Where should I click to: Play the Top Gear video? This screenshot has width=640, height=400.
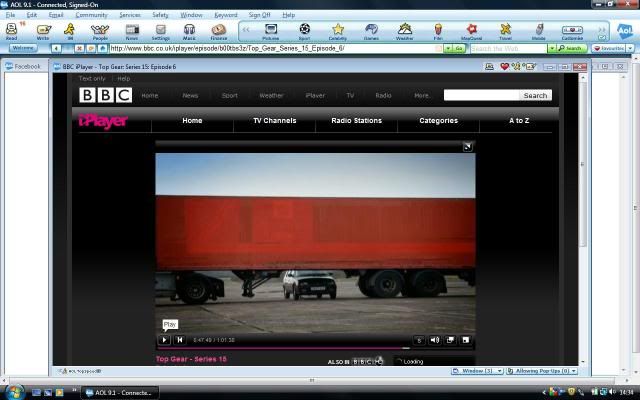click(x=164, y=340)
